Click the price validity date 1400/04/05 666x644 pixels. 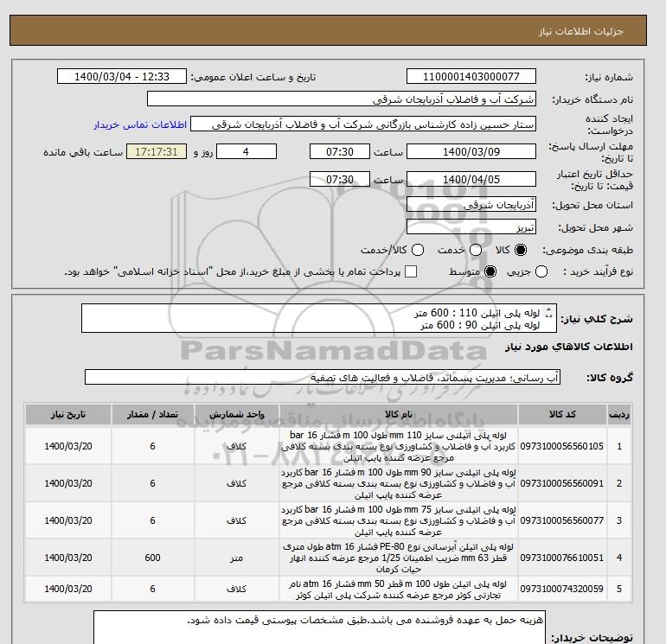coord(471,179)
